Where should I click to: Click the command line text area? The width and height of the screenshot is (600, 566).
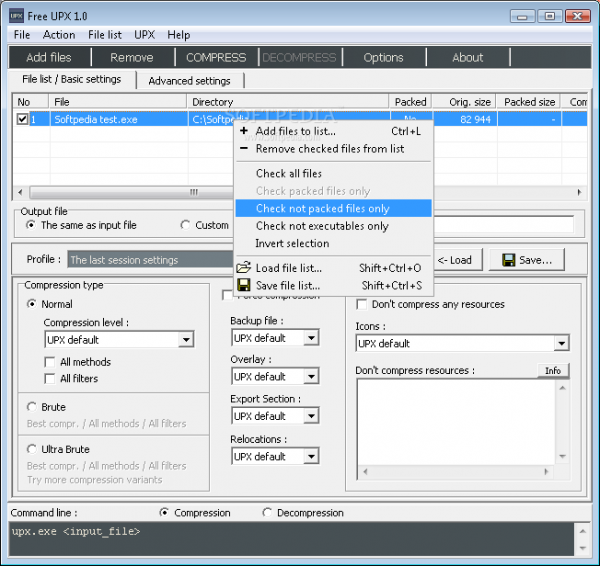292,539
